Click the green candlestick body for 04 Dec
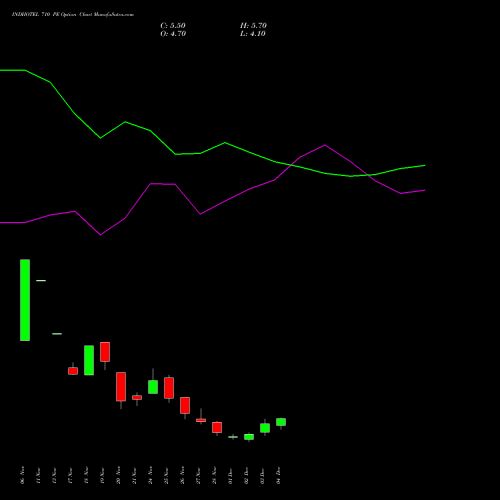Viewport: 500px width, 500px height. coord(281,422)
